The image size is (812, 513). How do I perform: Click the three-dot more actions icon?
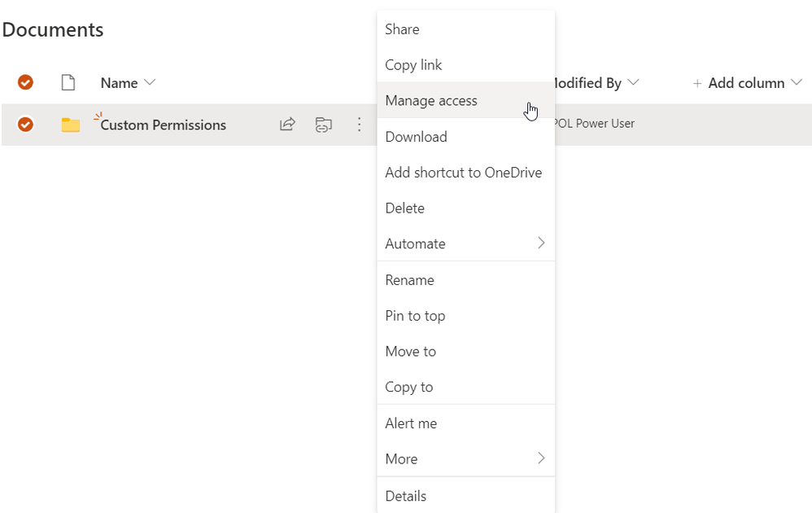point(359,125)
